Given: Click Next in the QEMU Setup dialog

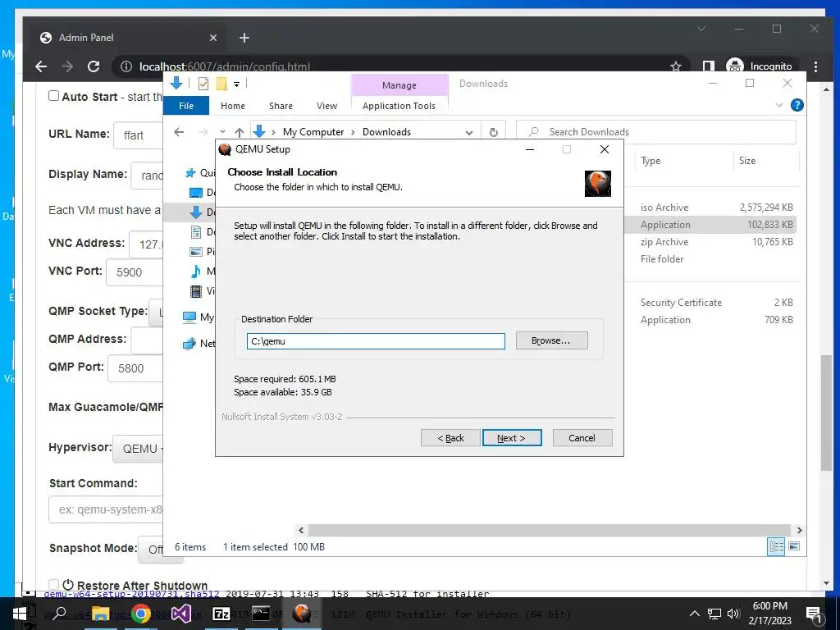Looking at the screenshot, I should click(x=512, y=438).
